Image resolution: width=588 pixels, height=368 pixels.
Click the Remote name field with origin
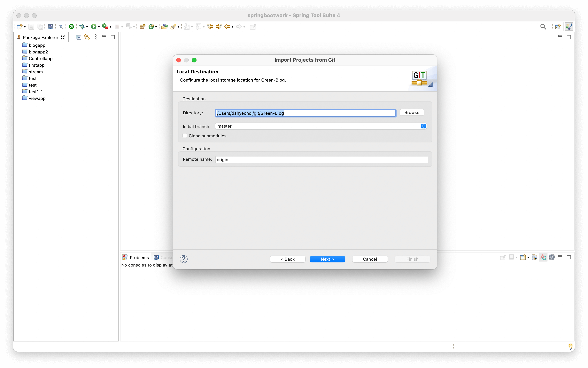pyautogui.click(x=321, y=160)
